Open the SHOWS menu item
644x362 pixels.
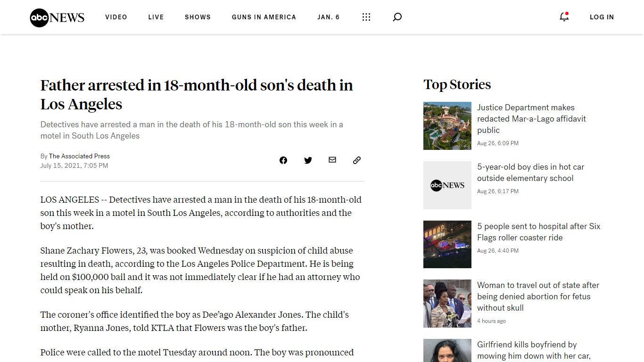[198, 17]
